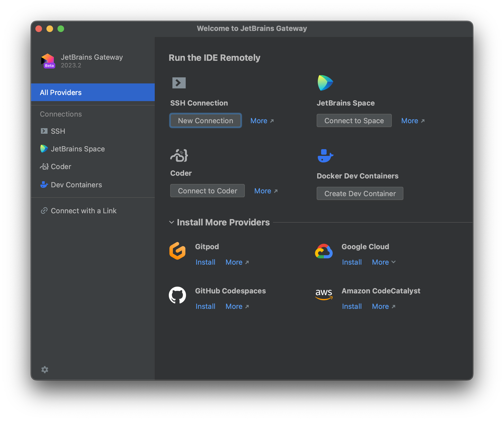Viewport: 504px width, 421px height.
Task: Click the SSH Connection heading
Action: 199,103
